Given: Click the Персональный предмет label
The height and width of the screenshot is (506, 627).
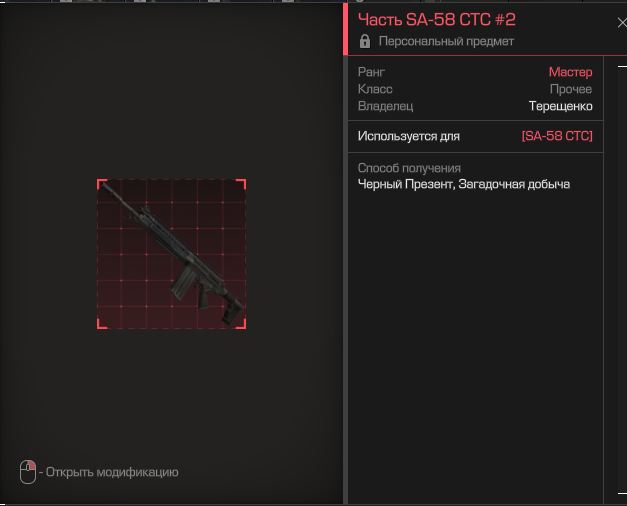Looking at the screenshot, I should click(x=446, y=42).
